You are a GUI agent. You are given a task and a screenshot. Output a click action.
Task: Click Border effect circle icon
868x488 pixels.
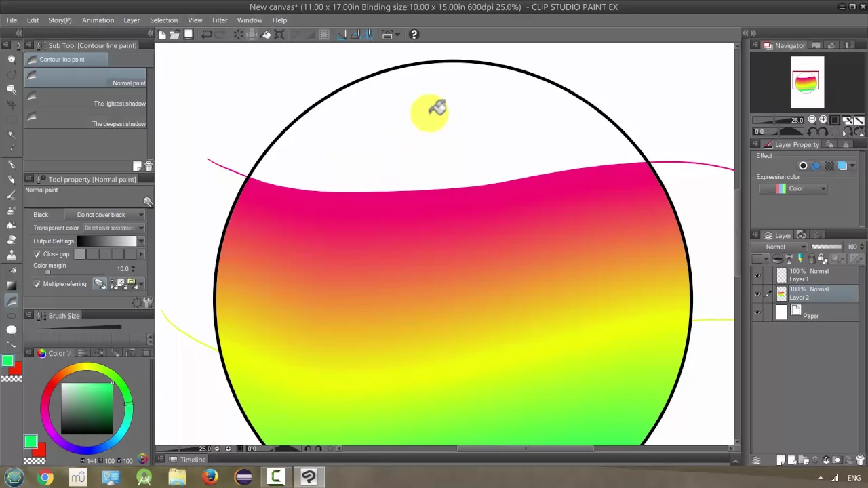point(804,166)
